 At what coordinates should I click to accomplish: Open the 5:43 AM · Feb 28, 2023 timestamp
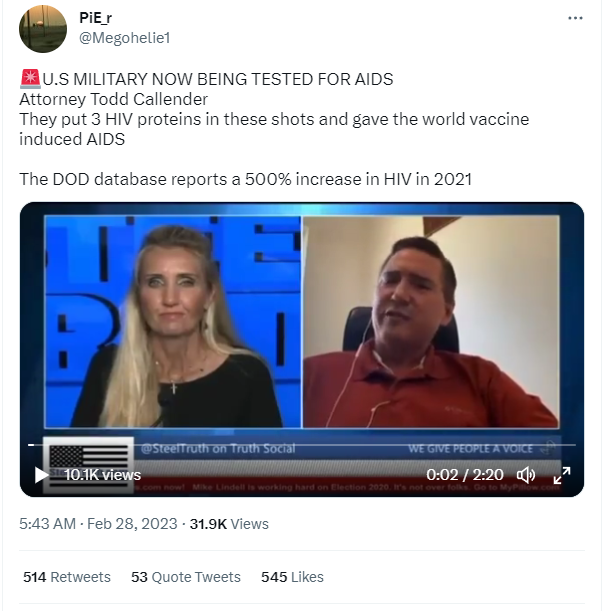(98, 524)
